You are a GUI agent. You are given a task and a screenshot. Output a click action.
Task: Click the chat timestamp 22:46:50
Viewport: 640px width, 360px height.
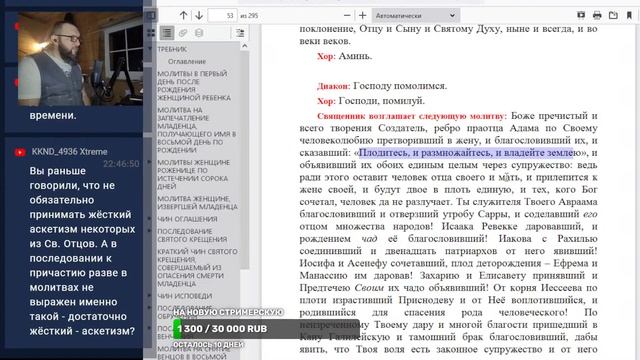pos(121,164)
